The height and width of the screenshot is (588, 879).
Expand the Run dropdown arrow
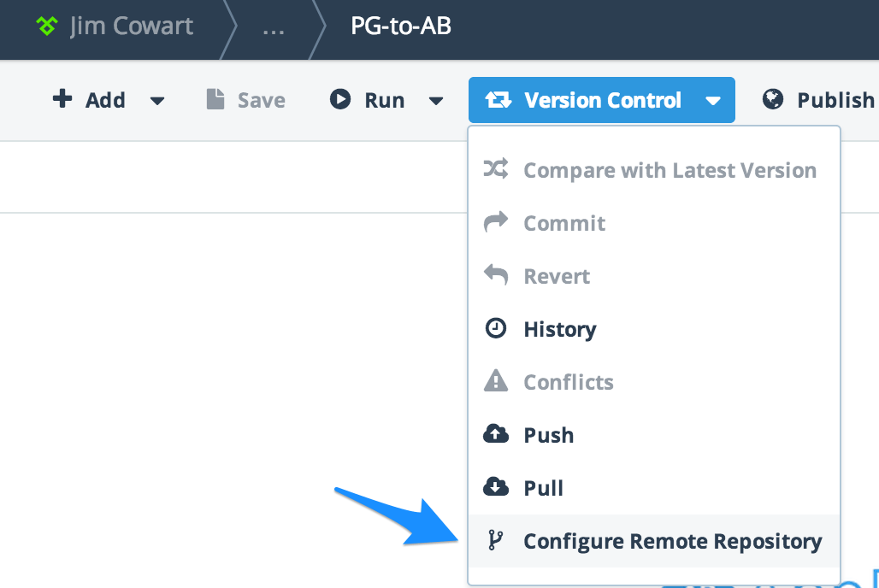coord(436,101)
